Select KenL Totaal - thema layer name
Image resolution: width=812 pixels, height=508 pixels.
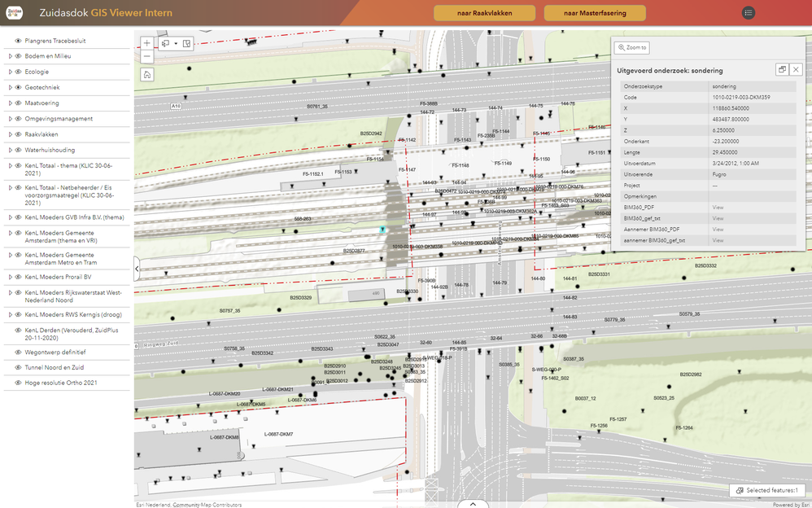[68, 169]
